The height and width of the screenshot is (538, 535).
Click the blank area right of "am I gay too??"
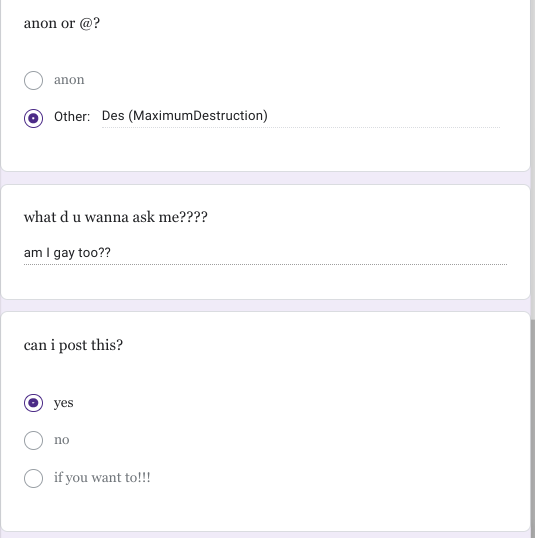(x=309, y=253)
